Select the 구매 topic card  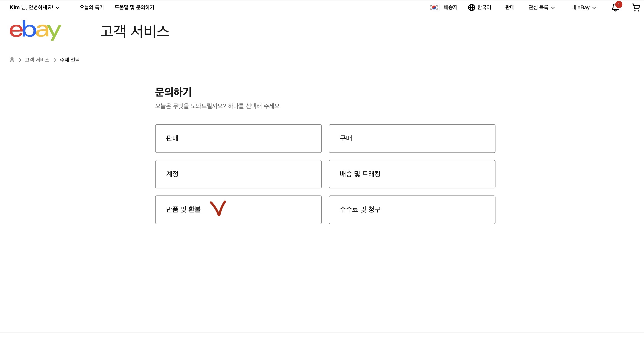pyautogui.click(x=412, y=139)
